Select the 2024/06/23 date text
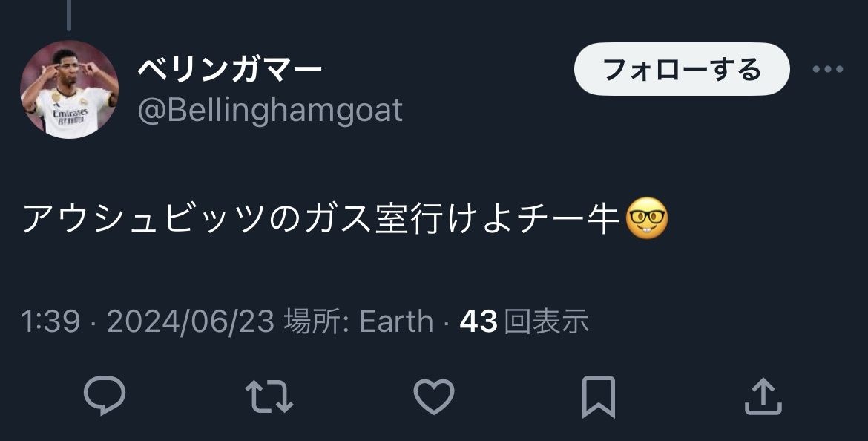The image size is (868, 441). click(x=191, y=321)
